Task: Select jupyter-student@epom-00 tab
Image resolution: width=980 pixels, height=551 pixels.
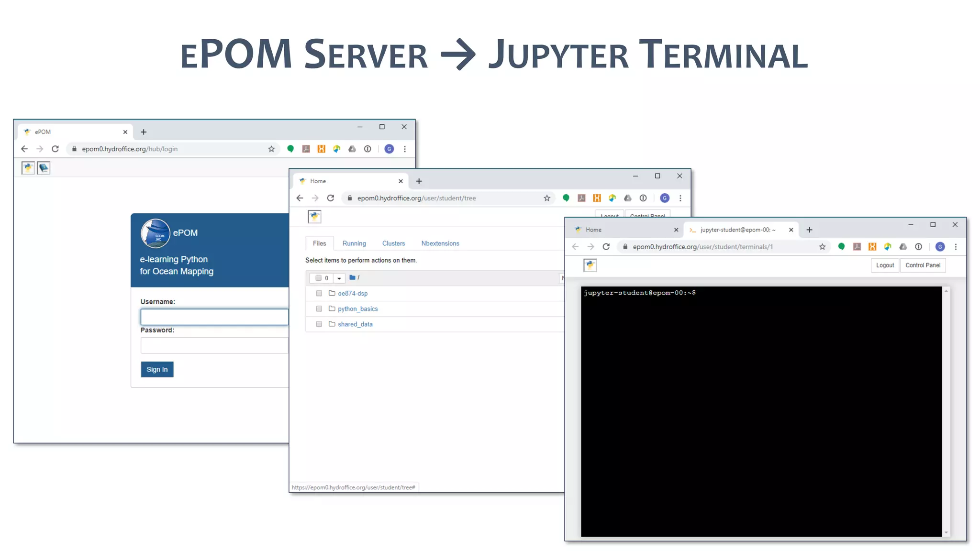Action: 737,230
